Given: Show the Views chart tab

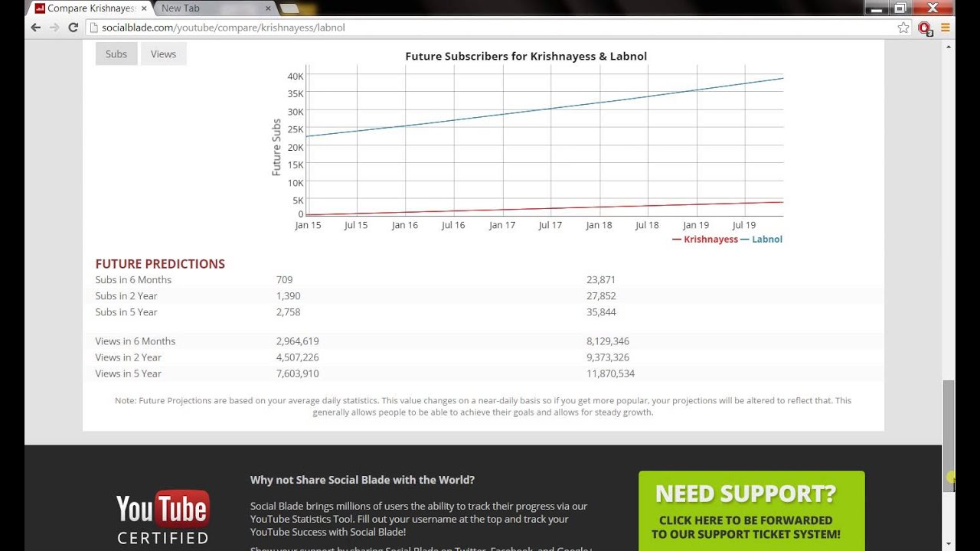Looking at the screenshot, I should [x=163, y=54].
